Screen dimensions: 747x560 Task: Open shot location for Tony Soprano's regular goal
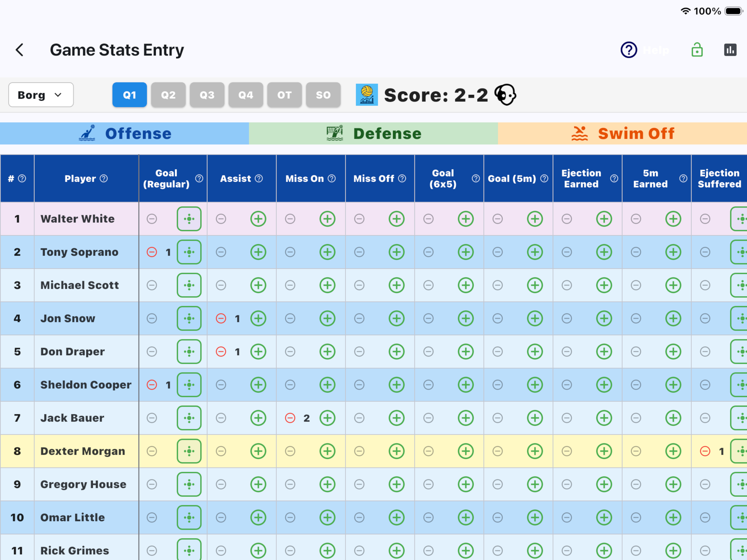click(x=189, y=252)
